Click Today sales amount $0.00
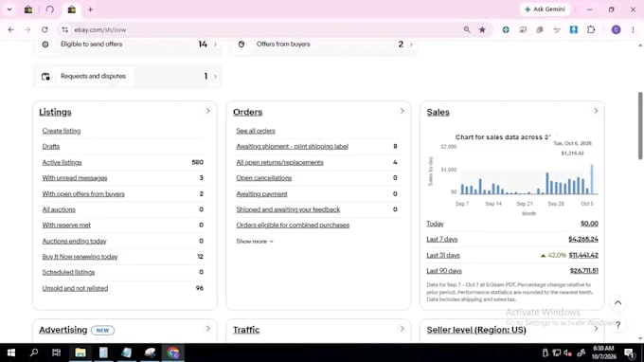 pyautogui.click(x=589, y=224)
